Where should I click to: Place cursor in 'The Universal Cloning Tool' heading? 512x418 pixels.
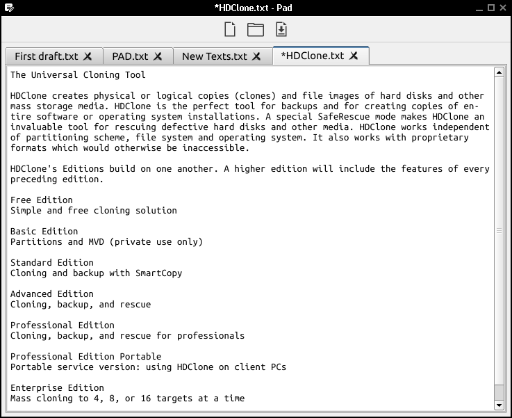click(78, 75)
